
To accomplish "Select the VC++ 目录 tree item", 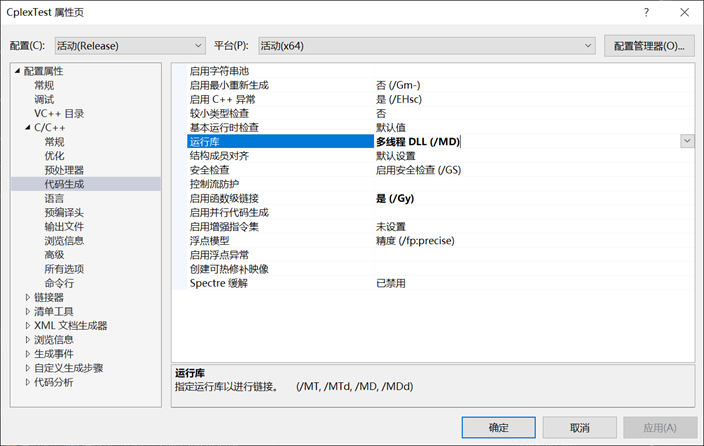I will 59,114.
